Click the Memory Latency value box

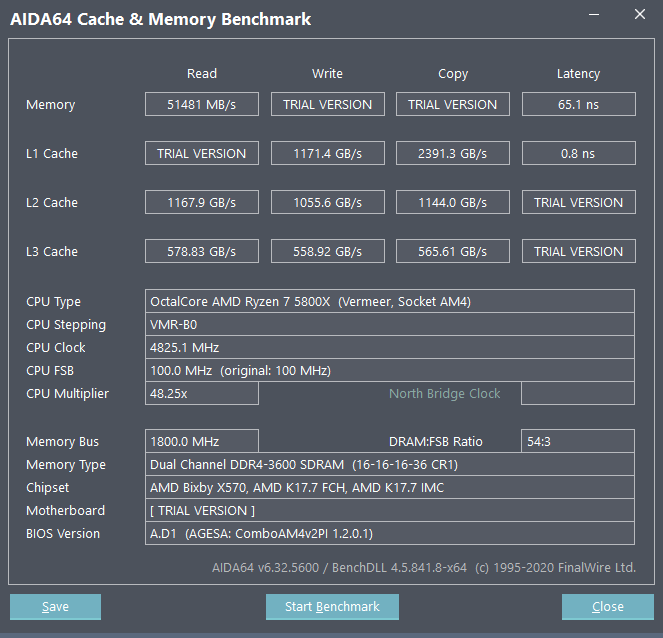[x=578, y=104]
